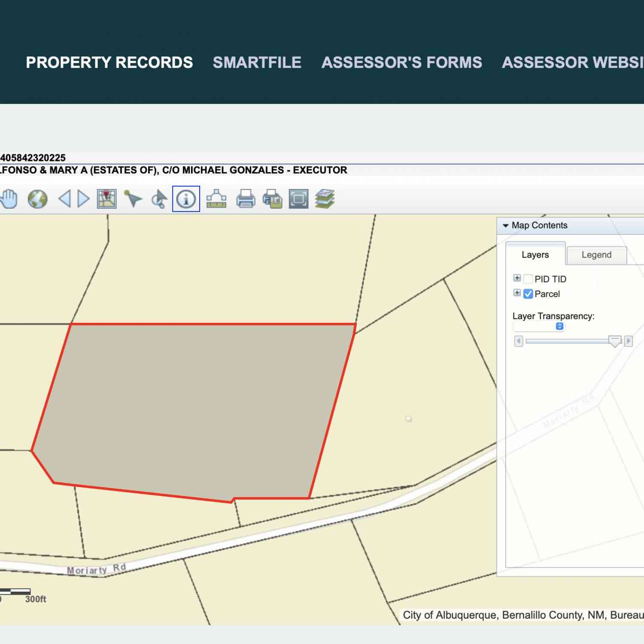Expand the Parcel layer tree
This screenshot has width=644, height=644.
[x=517, y=293]
